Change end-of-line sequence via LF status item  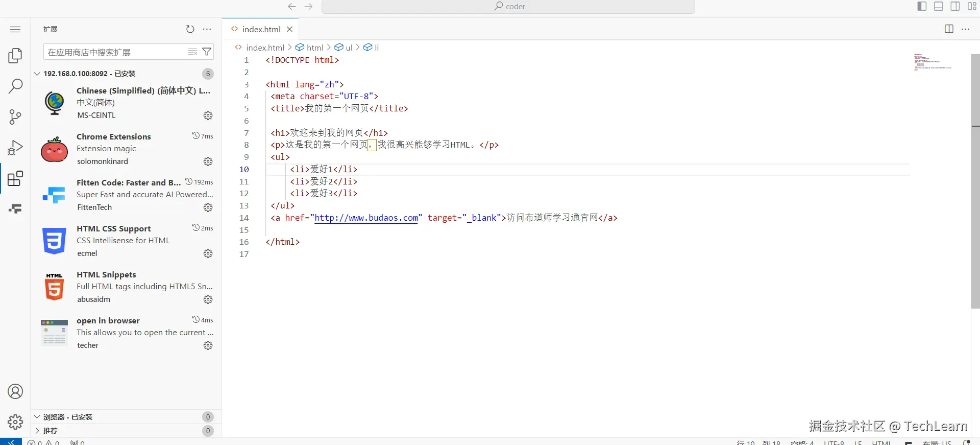858,442
